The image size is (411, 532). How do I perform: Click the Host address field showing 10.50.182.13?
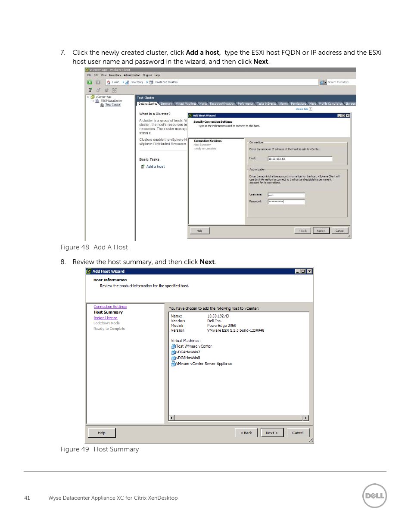click(x=300, y=159)
